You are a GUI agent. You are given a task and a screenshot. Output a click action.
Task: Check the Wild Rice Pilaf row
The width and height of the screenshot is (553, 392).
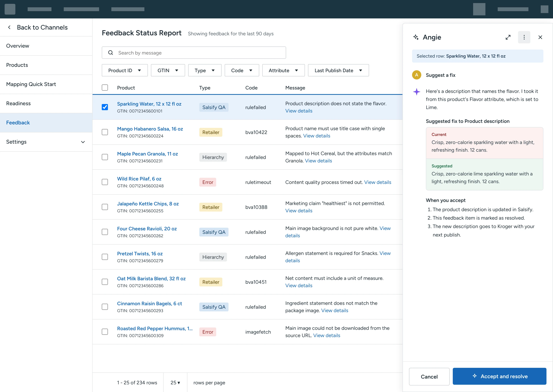pos(105,182)
